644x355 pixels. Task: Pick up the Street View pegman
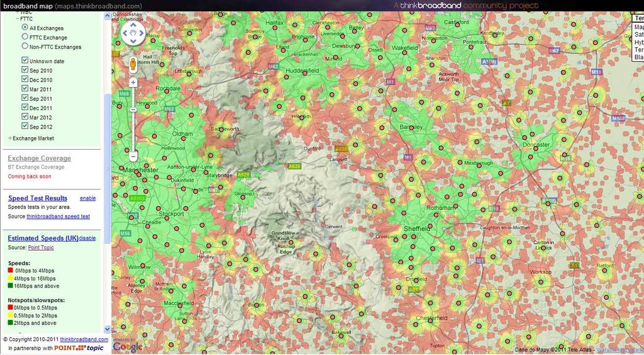[133, 64]
